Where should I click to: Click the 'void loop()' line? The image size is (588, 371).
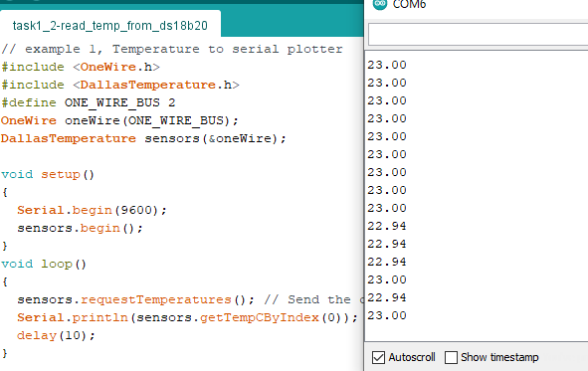44,265
